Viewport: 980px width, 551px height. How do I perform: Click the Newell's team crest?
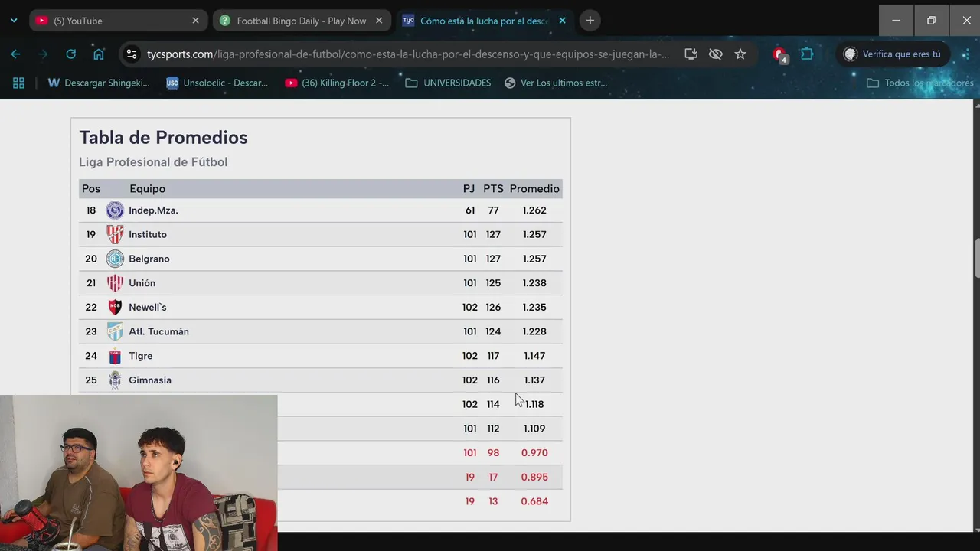click(115, 307)
